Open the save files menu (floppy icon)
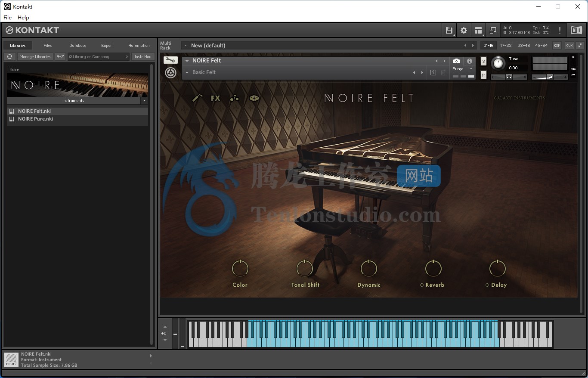Screen dimensions: 588x378 pos(449,30)
